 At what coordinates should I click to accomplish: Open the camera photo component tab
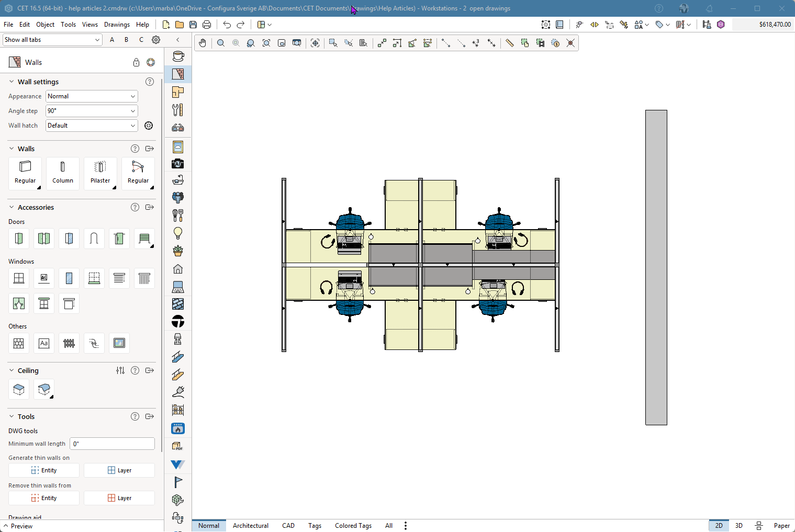[178, 164]
